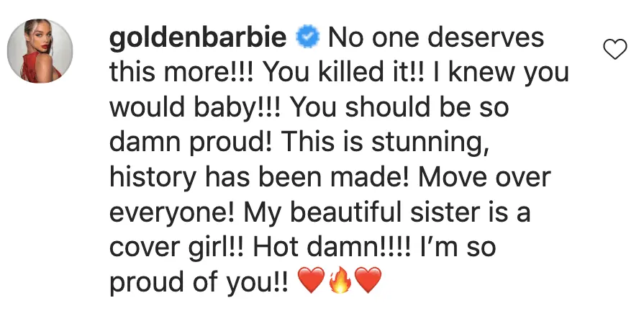Like the comment with the heart icon
The height and width of the screenshot is (316, 644).
pos(613,50)
